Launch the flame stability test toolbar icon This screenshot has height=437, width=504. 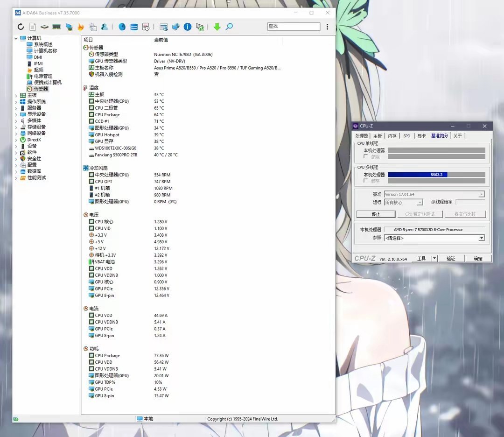[81, 27]
